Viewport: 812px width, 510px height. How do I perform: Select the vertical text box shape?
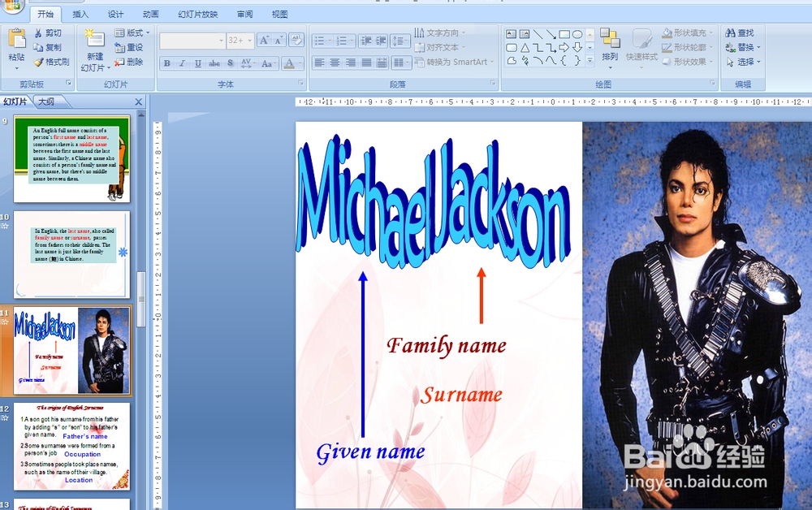525,35
